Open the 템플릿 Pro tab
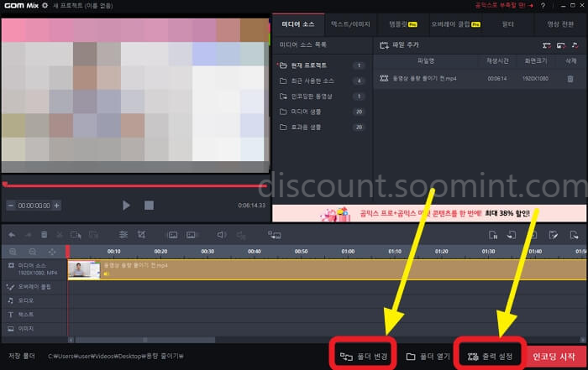The width and height of the screenshot is (588, 370). tap(403, 24)
